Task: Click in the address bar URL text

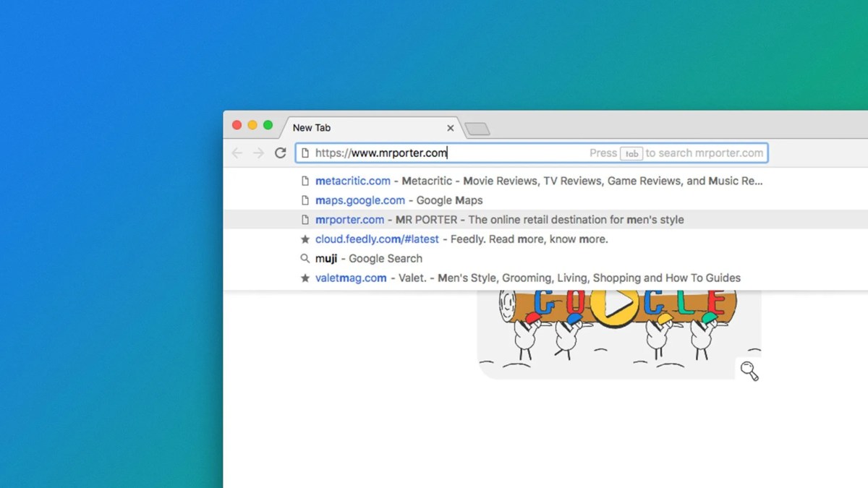Action: pos(381,153)
